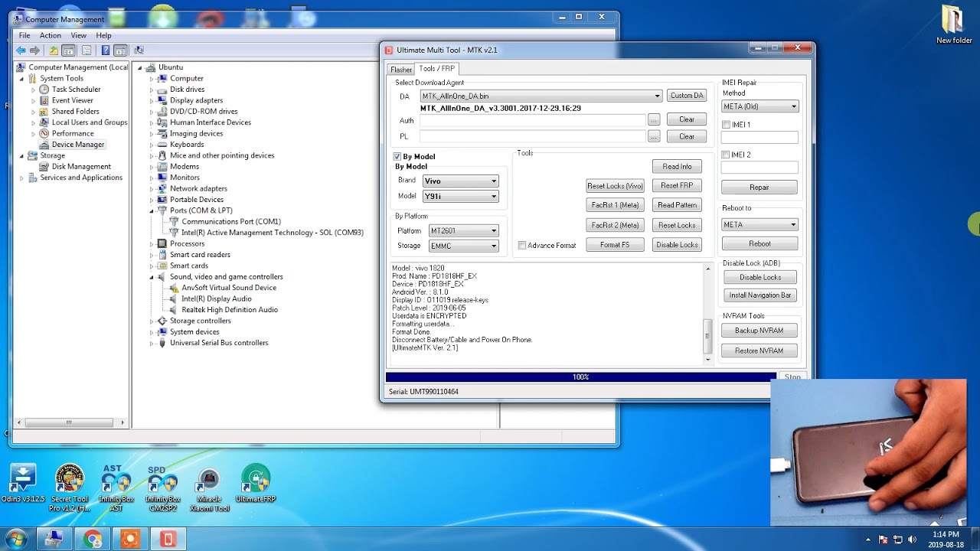
Task: Click the Read Pattern button
Action: pyautogui.click(x=677, y=205)
